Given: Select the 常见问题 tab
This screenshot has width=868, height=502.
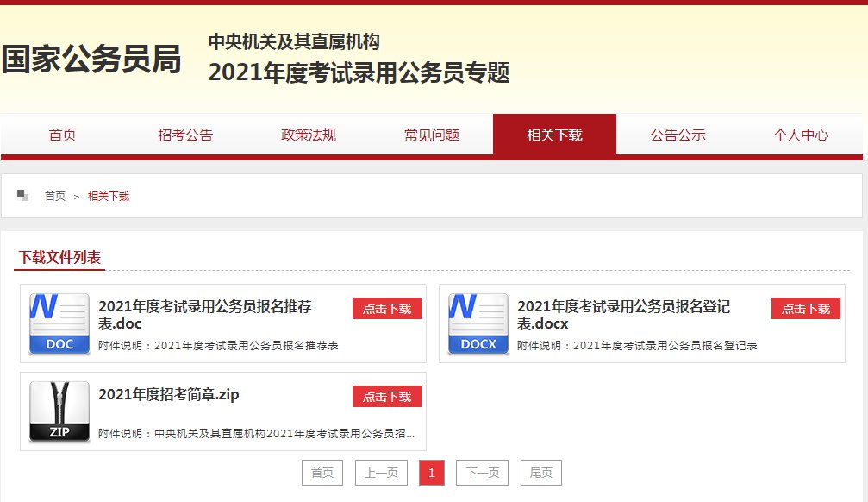Looking at the screenshot, I should [432, 135].
